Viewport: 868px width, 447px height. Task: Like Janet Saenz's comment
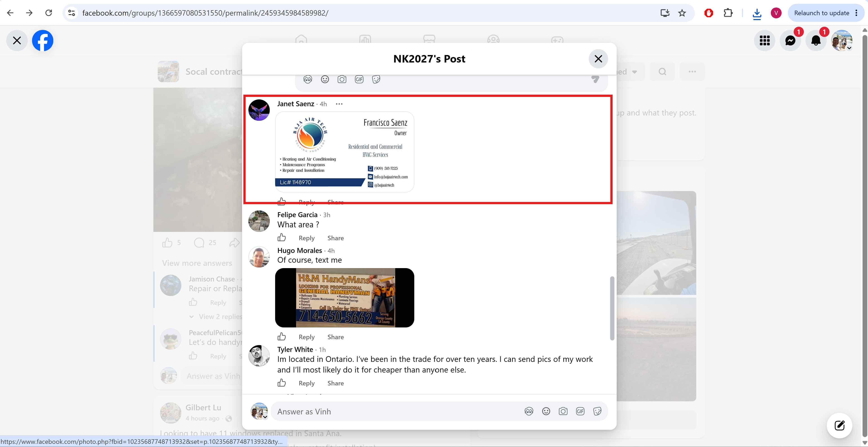click(282, 202)
